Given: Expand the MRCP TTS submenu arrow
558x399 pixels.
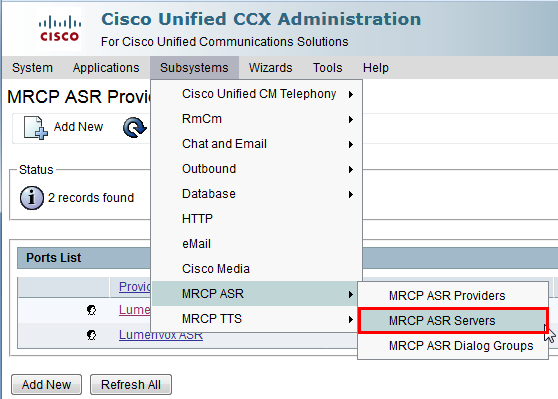Looking at the screenshot, I should (351, 319).
